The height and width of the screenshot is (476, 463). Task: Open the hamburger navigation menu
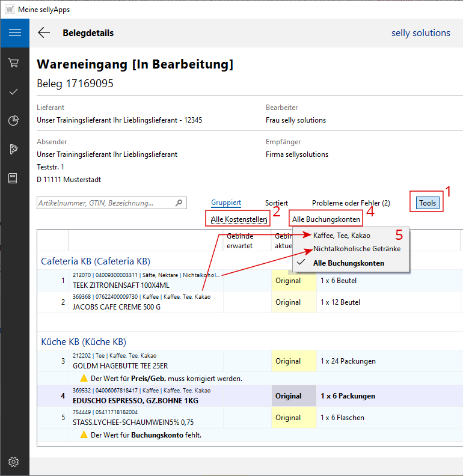tap(14, 33)
